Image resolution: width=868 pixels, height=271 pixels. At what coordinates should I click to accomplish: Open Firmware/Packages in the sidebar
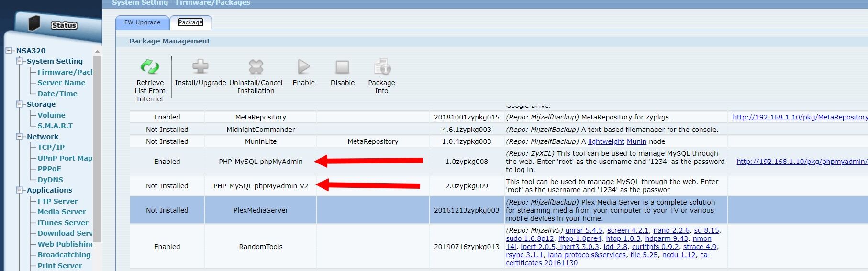coord(65,72)
